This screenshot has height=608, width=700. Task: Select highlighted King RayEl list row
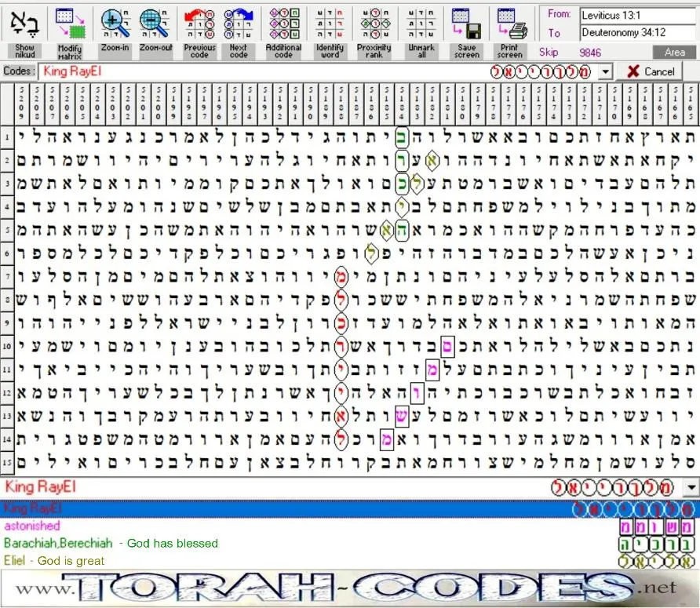pyautogui.click(x=348, y=508)
